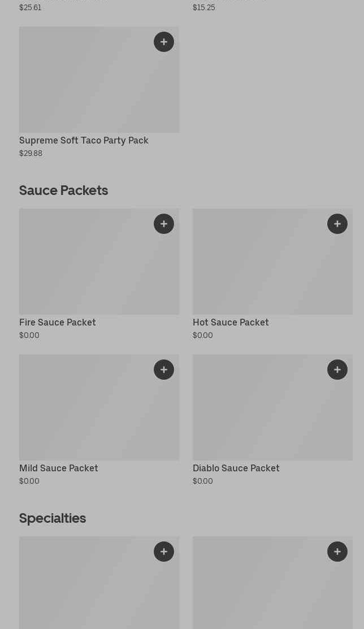Add Fire Sauce Packet with plus icon
This screenshot has width=364, height=629.
pos(164,224)
